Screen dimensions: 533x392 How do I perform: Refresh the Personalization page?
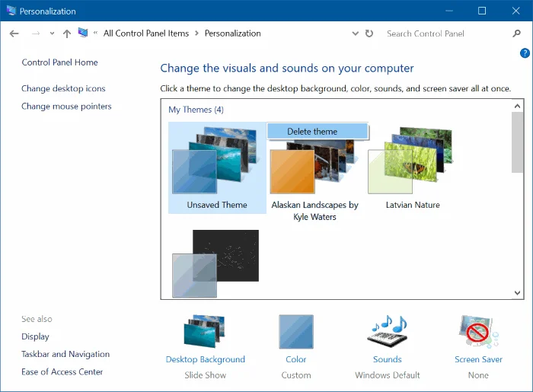pos(369,33)
